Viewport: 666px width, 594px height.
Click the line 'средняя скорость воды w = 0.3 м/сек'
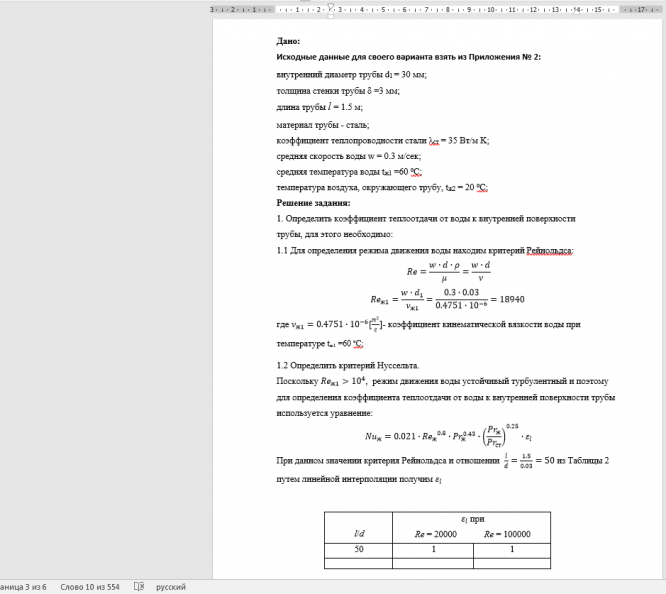pos(348,156)
